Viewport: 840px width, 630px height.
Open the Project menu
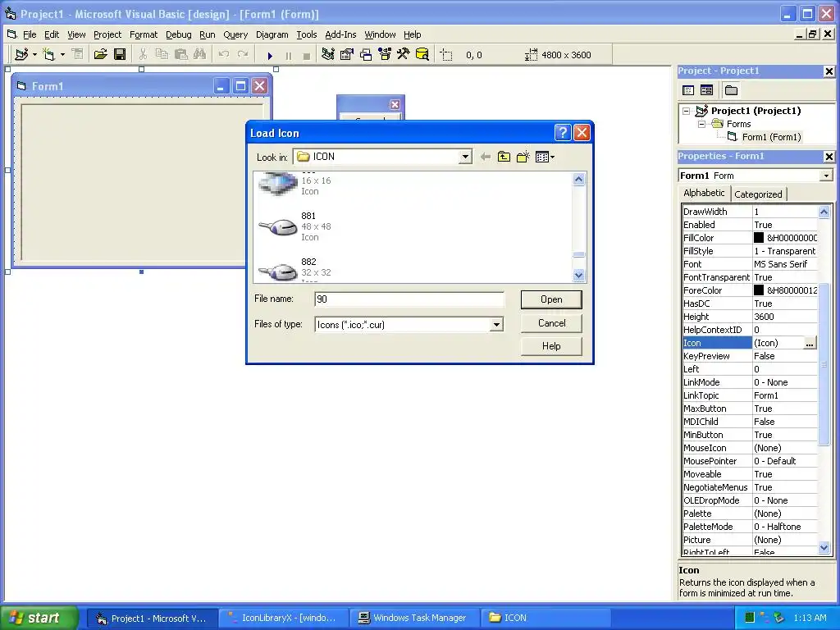pos(107,34)
